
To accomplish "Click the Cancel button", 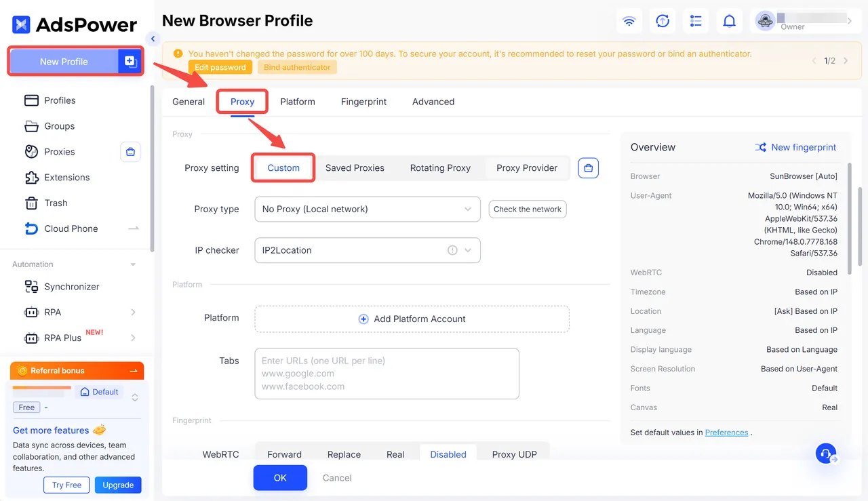I will [337, 478].
